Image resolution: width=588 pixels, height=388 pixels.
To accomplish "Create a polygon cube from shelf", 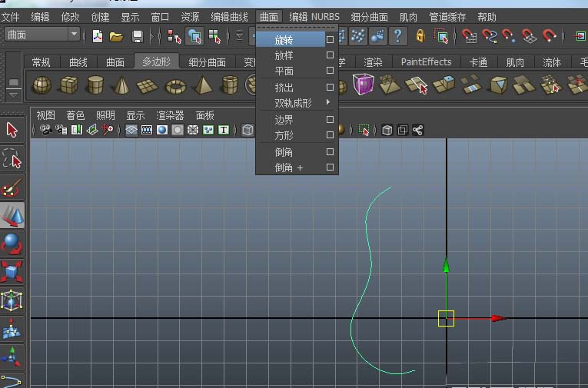I will 69,85.
